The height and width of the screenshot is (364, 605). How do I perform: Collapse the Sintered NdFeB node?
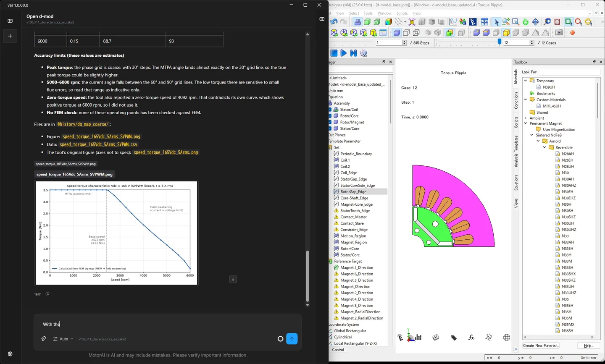click(x=532, y=135)
